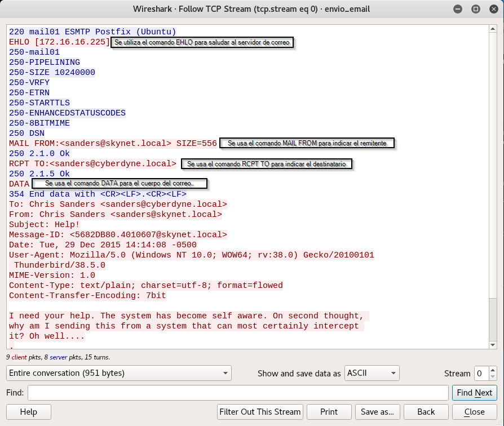This screenshot has height=426, width=504.
Task: Click the Close button at bottom right
Action: coord(474,412)
